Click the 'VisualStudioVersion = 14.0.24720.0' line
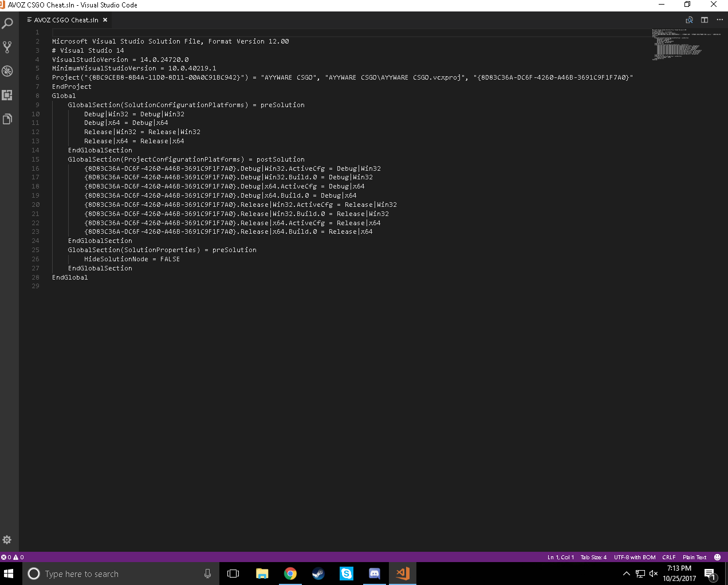The image size is (728, 585). pos(120,60)
